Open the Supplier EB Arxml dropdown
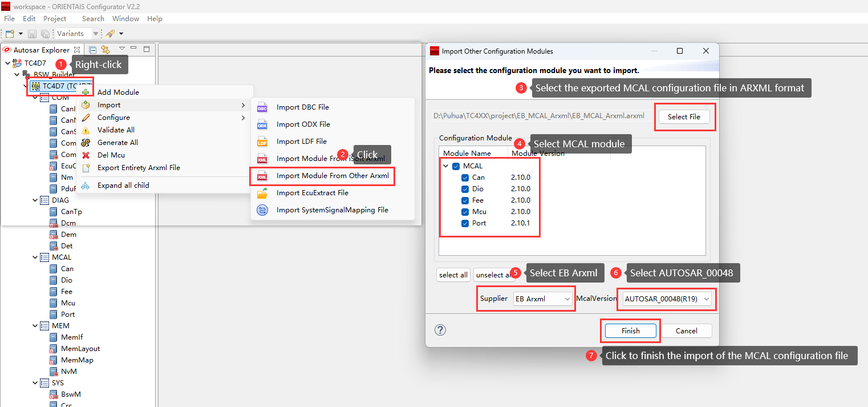Image resolution: width=868 pixels, height=407 pixels. click(x=542, y=299)
